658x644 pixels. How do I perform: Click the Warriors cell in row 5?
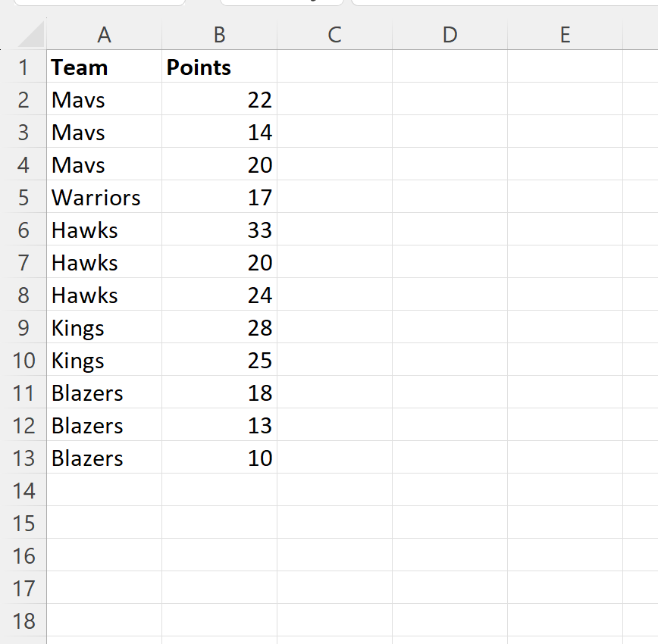coord(104,197)
